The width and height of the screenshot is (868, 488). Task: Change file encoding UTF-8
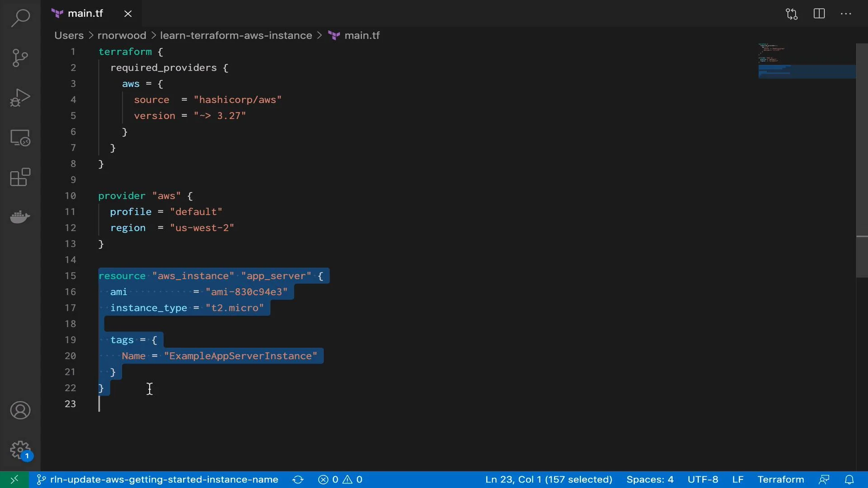point(703,479)
